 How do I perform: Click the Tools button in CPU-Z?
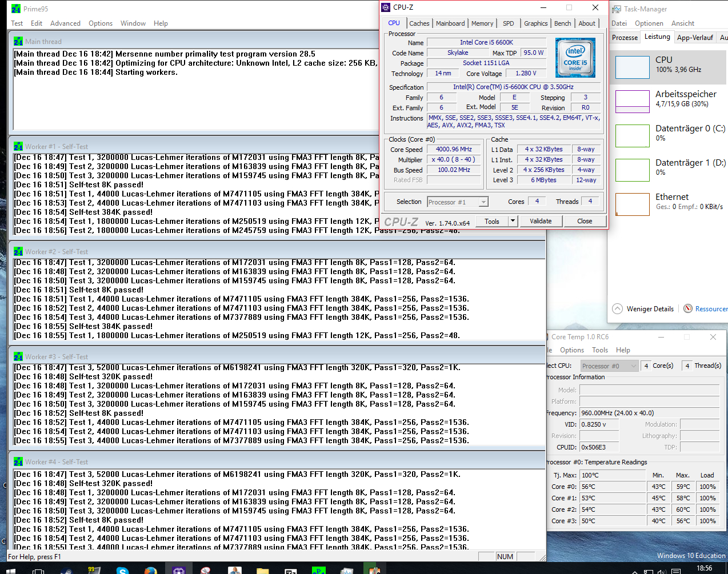click(x=492, y=222)
